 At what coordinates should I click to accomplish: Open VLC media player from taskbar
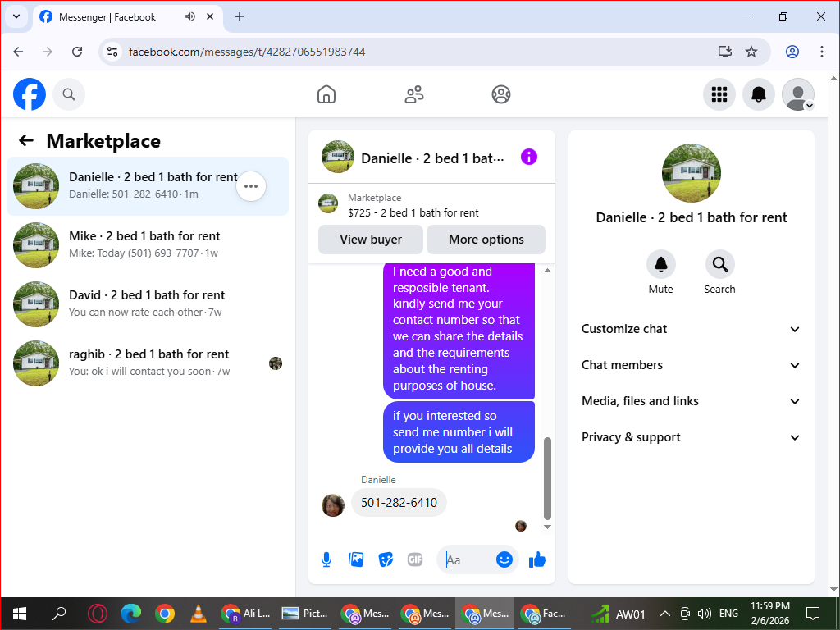coord(199,614)
